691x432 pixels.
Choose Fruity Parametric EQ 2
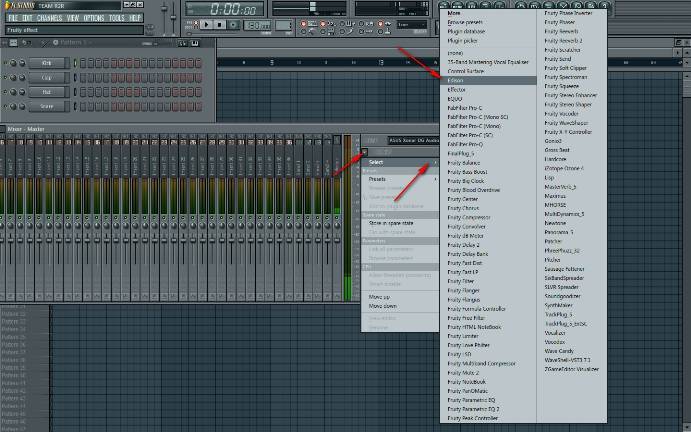point(488,409)
